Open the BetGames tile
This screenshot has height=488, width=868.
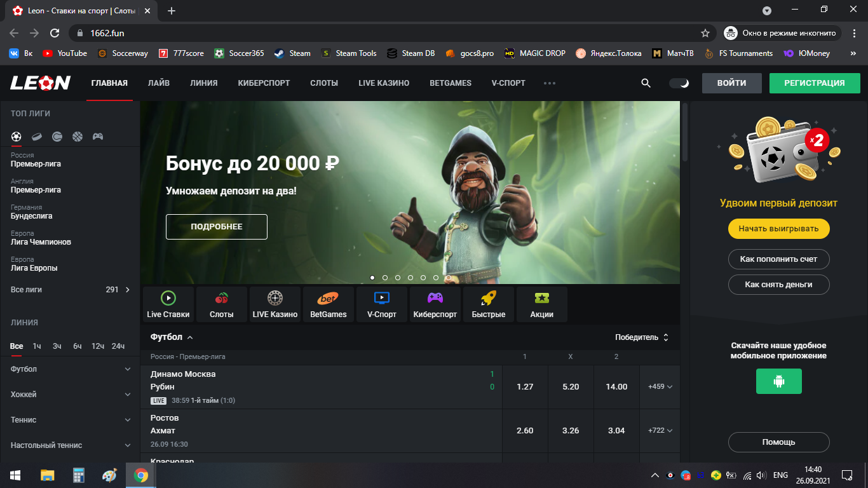[x=329, y=304]
